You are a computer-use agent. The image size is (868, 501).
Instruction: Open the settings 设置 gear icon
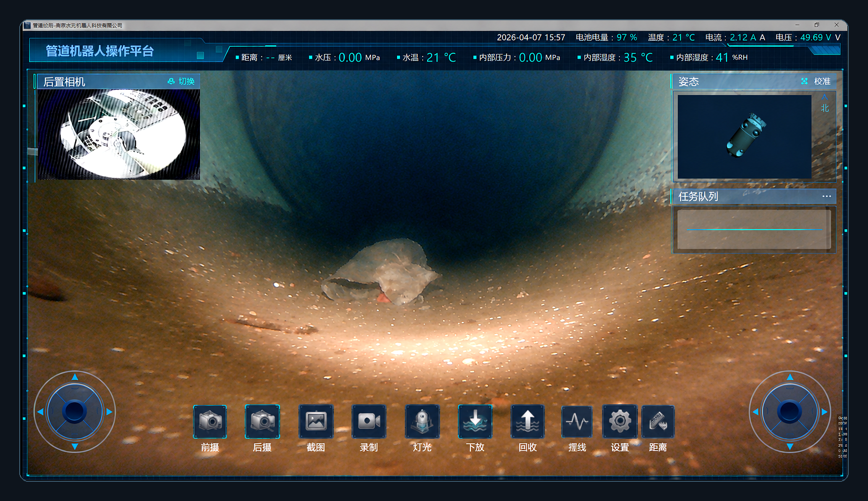point(620,422)
